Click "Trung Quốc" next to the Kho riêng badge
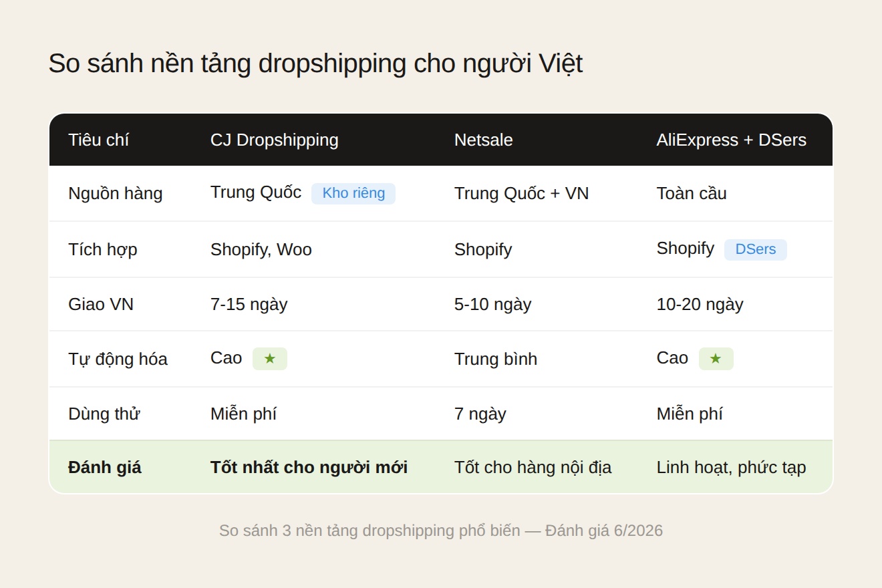 pyautogui.click(x=256, y=192)
